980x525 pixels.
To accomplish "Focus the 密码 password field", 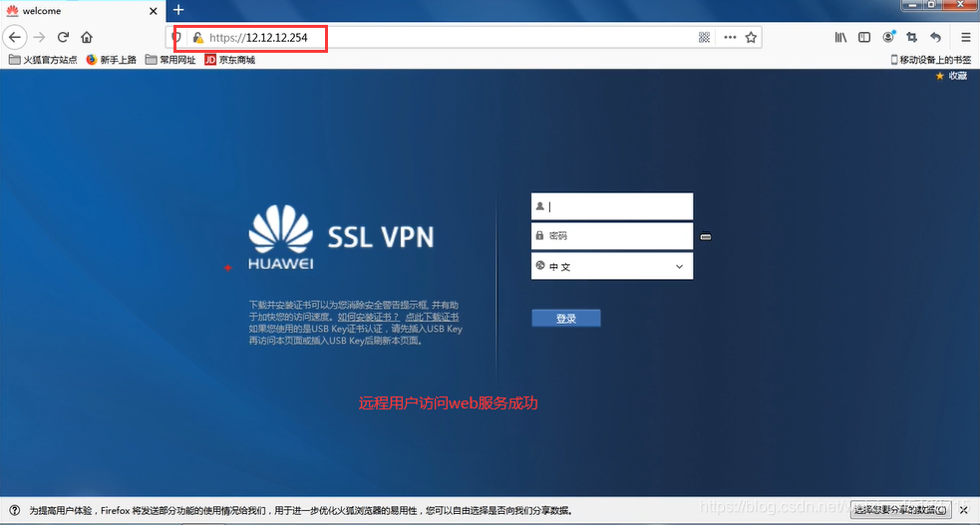I will pyautogui.click(x=612, y=236).
